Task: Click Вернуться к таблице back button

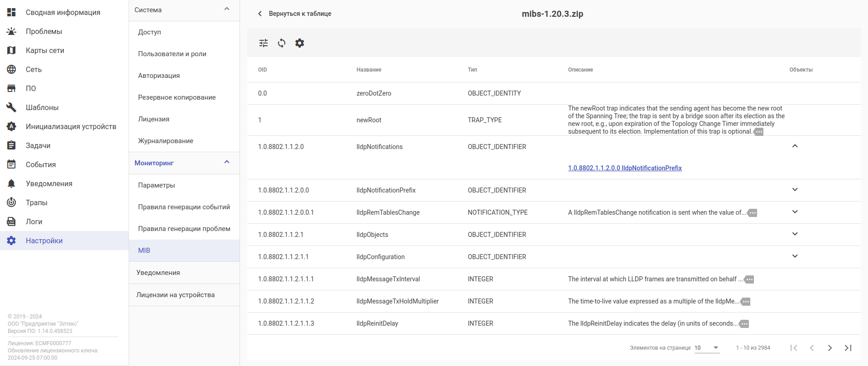Action: (x=295, y=14)
